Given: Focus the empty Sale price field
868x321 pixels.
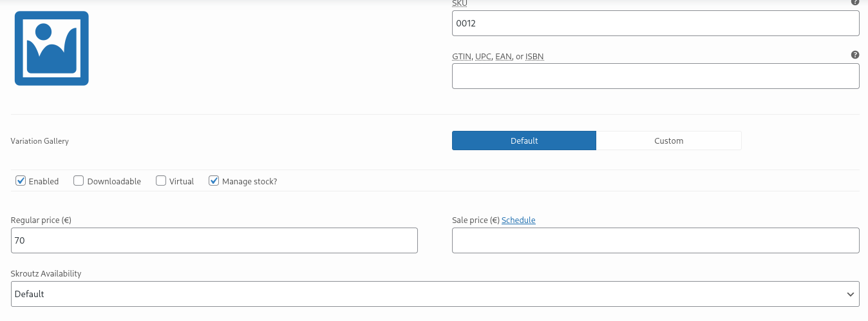Looking at the screenshot, I should (656, 240).
